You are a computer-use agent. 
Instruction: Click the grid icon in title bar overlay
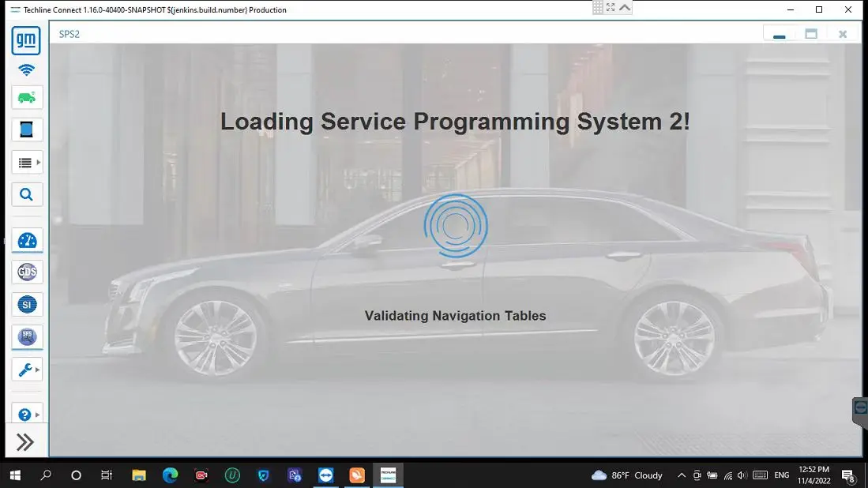[x=598, y=7]
